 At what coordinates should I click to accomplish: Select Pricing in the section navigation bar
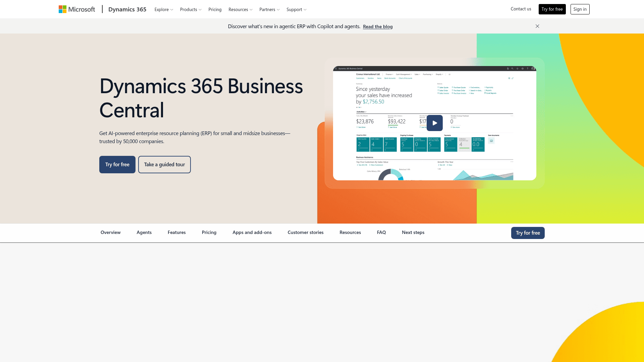click(209, 233)
